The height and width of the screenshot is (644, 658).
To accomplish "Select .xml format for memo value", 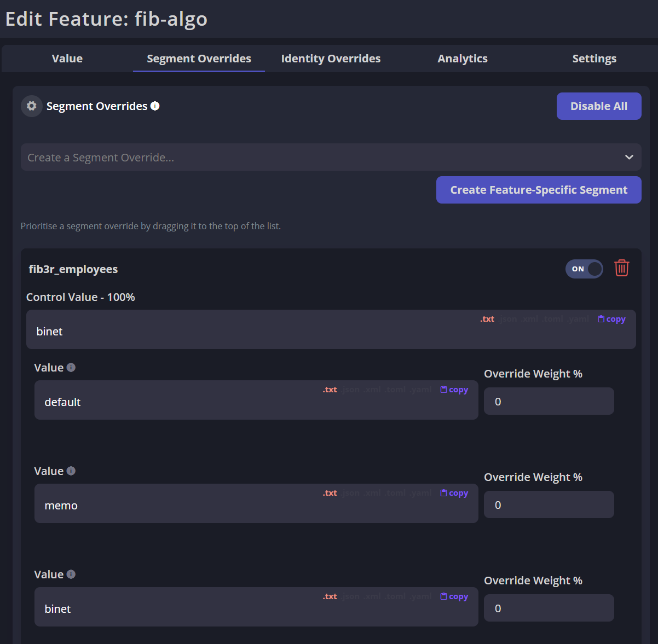I will click(372, 493).
